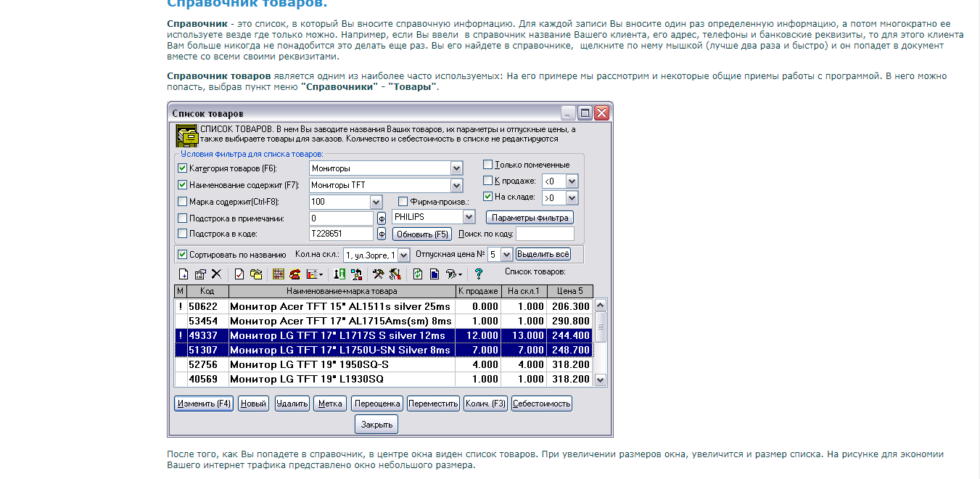Click the abacus calculator toolbar icon
Viewport: 980px width, 479px height.
click(x=279, y=274)
